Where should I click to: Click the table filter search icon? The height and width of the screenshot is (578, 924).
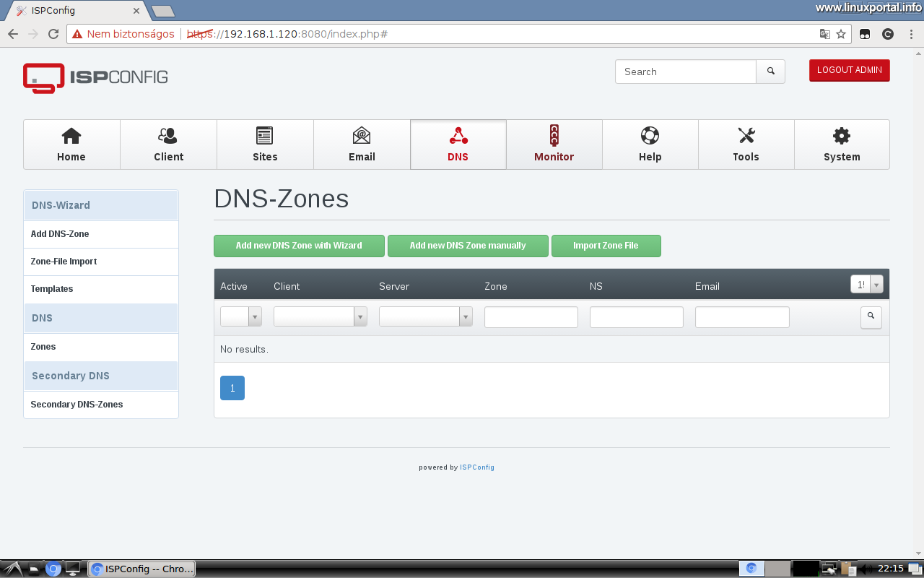pyautogui.click(x=871, y=317)
